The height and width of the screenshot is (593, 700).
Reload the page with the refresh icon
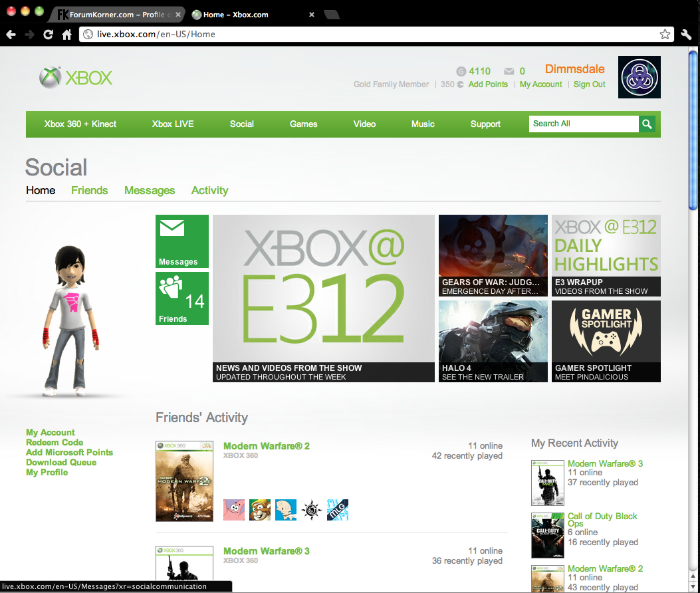coord(49,35)
